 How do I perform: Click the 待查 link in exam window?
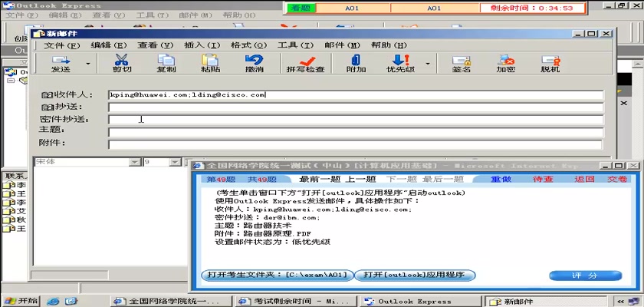[543, 179]
